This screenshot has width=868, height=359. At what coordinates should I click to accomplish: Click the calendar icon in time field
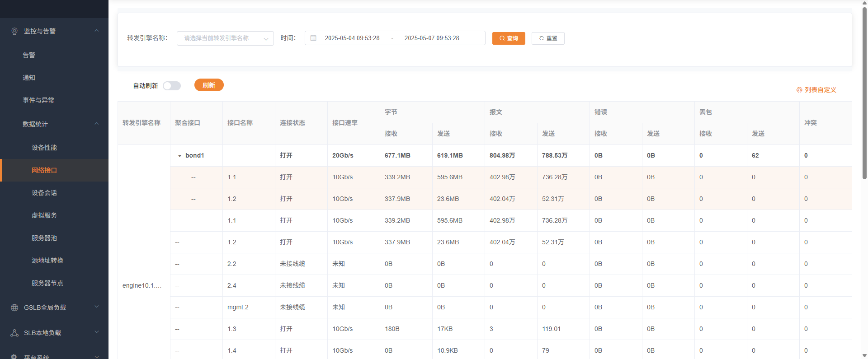(313, 38)
